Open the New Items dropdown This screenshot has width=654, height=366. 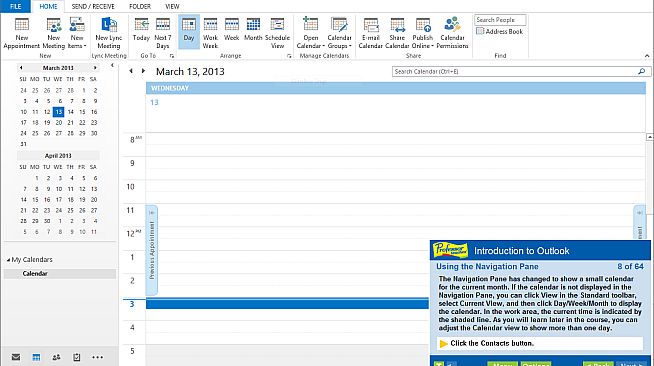(x=77, y=33)
